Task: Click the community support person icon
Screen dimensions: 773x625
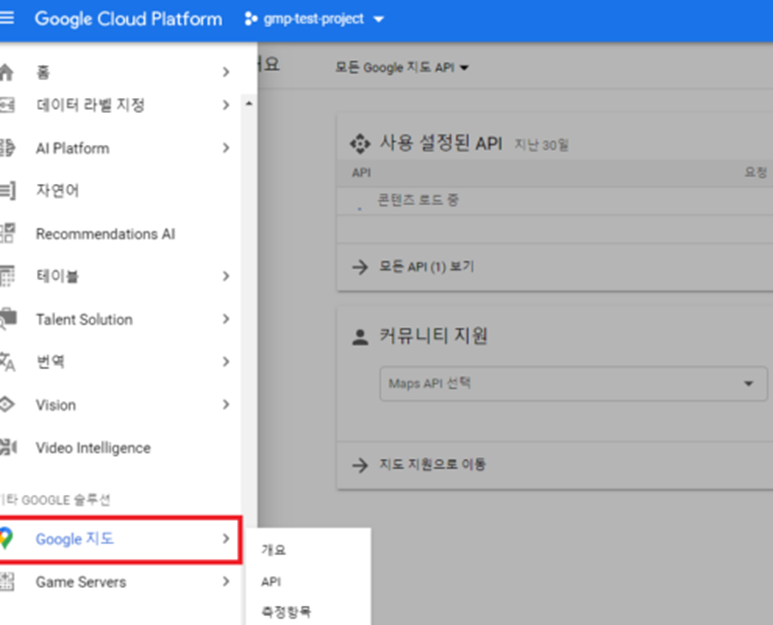Action: 360,337
